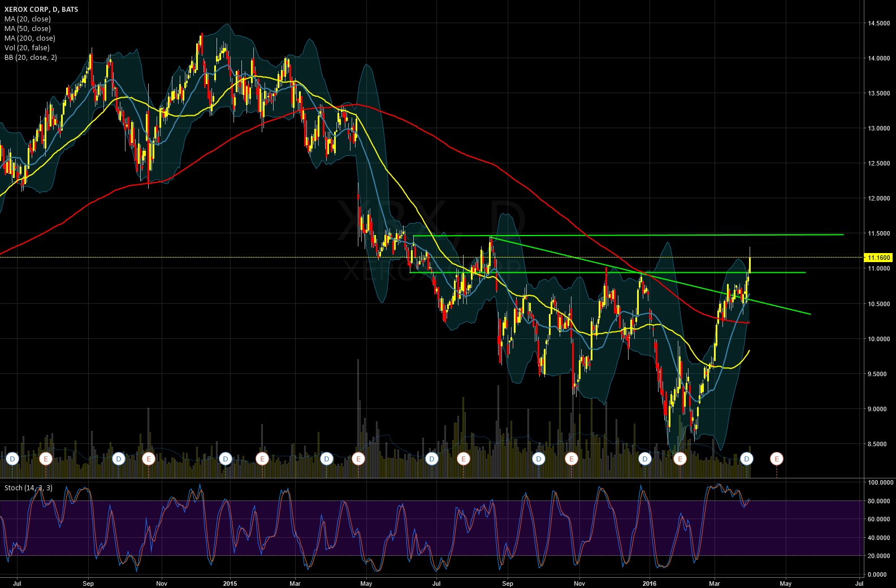Click the 14.5000 price axis label
The image size is (896, 588).
[879, 23]
